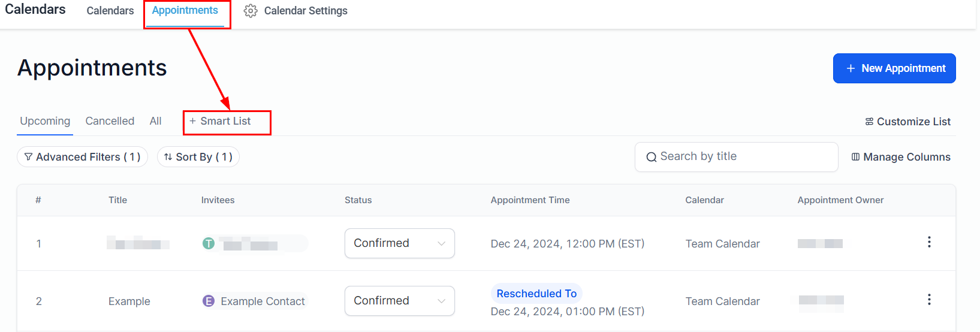Add a new Smart List
Image resolution: width=980 pixels, height=332 pixels.
pyautogui.click(x=220, y=121)
